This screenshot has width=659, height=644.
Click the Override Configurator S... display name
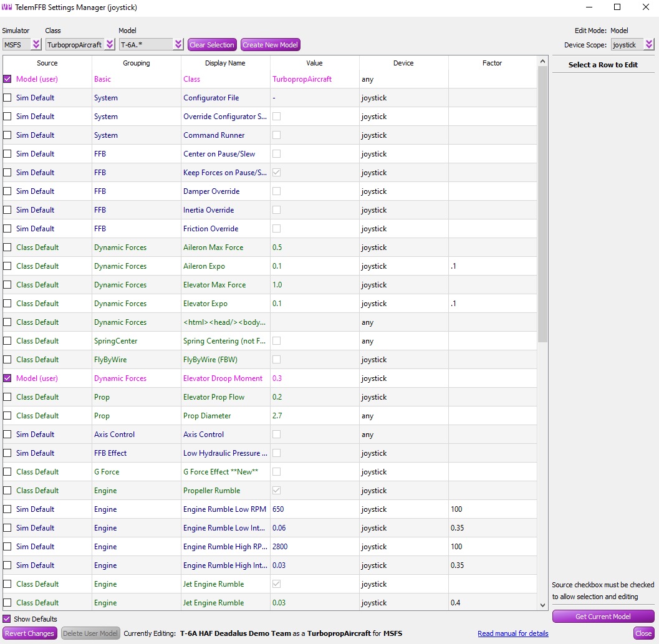(225, 117)
